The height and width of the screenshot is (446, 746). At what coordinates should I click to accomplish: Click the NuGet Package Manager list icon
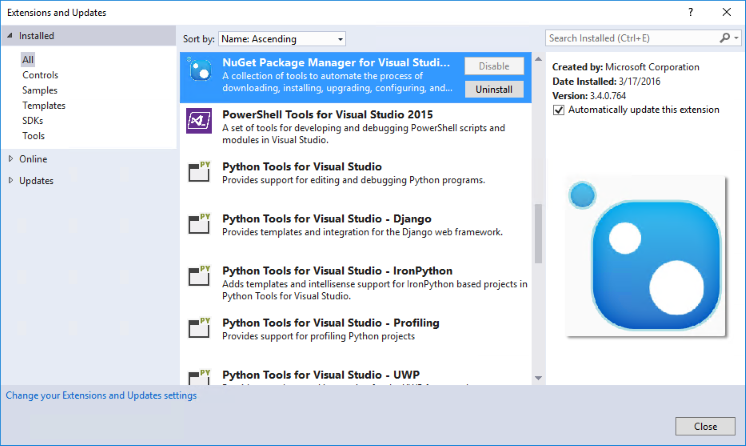[x=199, y=69]
